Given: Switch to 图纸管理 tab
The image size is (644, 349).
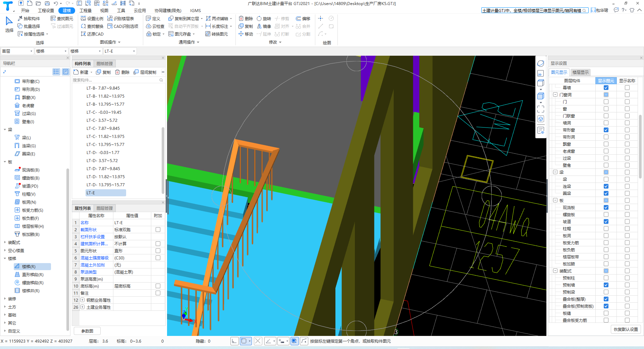Looking at the screenshot, I should (105, 63).
